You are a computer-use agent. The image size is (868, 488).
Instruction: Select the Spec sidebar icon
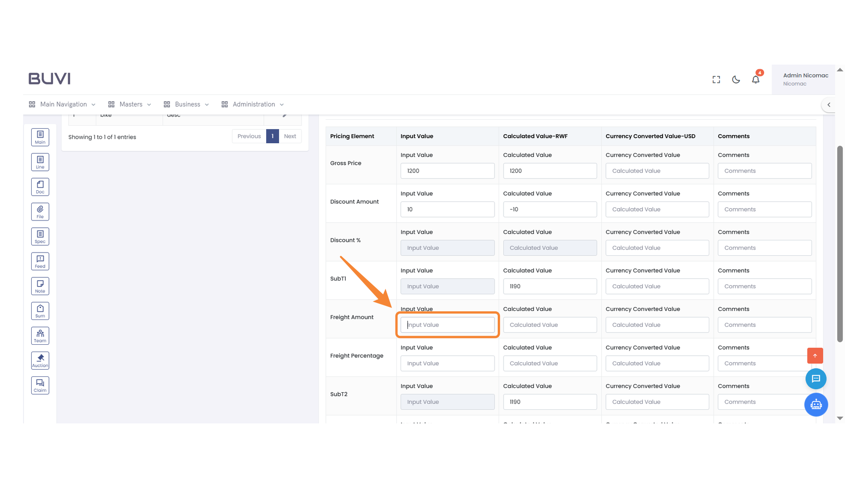coord(40,236)
